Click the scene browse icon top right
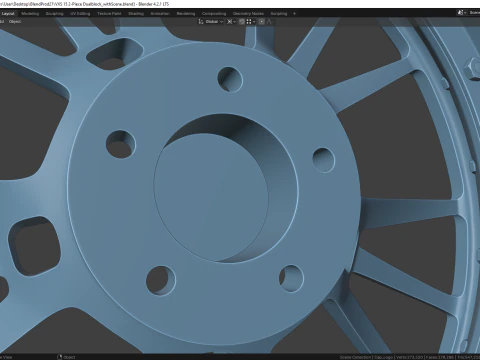 pyautogui.click(x=461, y=13)
